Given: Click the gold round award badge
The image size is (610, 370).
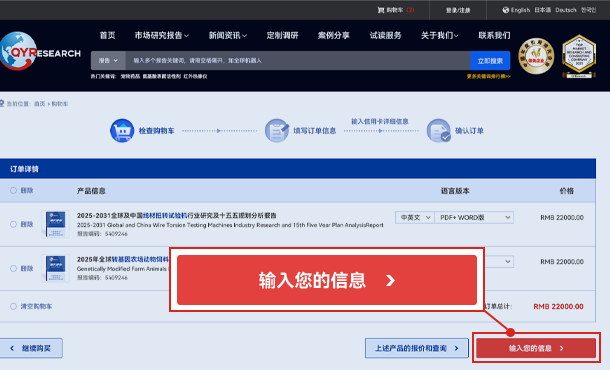Looking at the screenshot, I should 536,56.
